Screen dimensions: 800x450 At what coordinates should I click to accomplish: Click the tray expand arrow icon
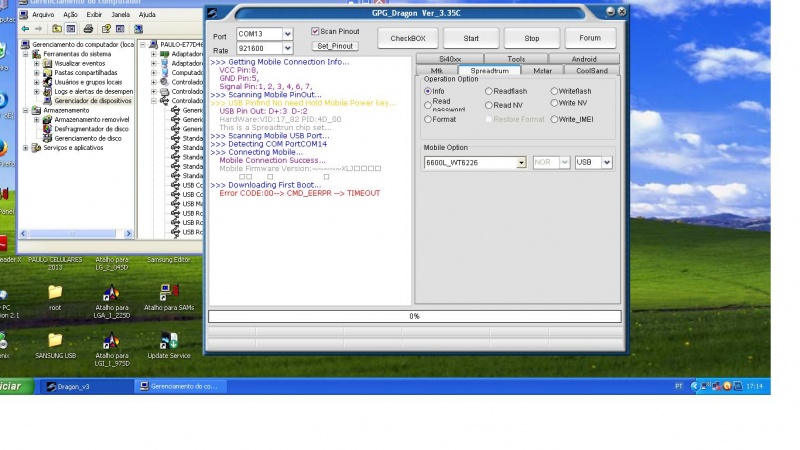click(x=694, y=386)
